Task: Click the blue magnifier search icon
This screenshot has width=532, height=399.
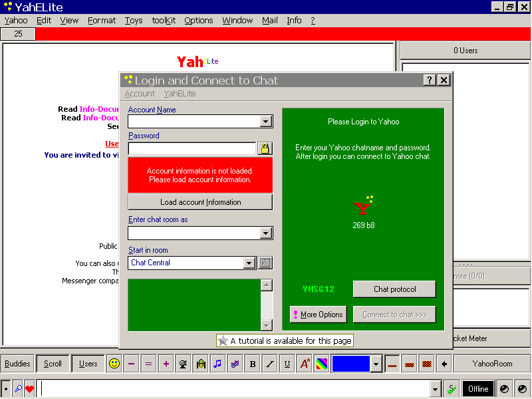Action: (x=19, y=389)
